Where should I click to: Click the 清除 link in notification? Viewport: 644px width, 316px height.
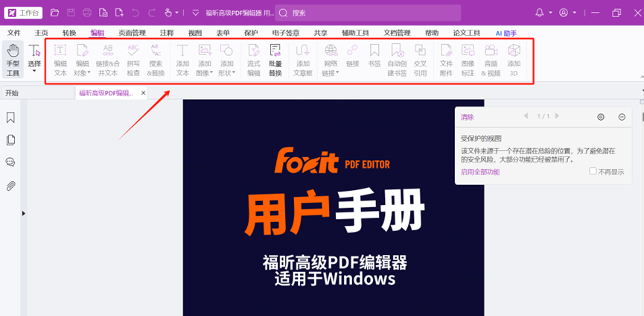[467, 117]
